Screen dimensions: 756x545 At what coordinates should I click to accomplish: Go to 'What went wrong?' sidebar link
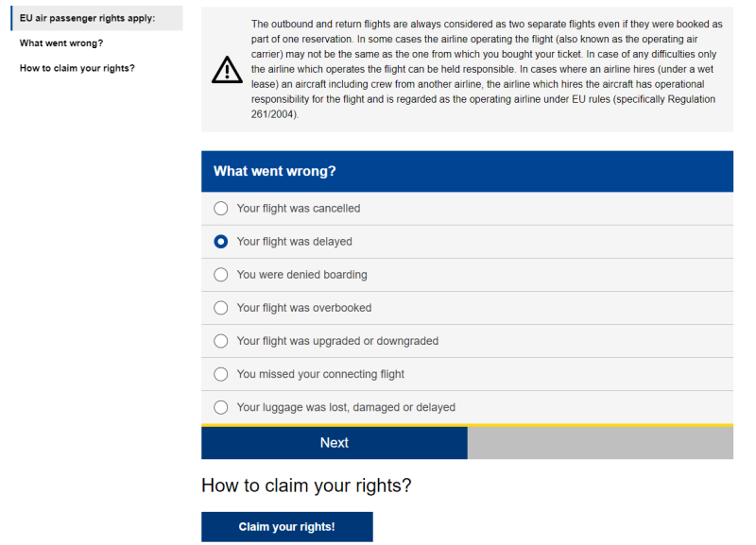pyautogui.click(x=61, y=43)
